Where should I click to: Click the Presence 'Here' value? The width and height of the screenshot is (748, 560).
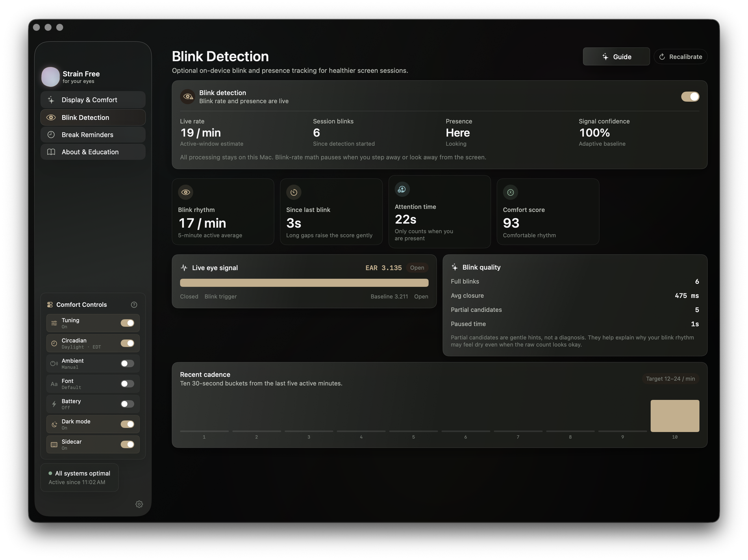[458, 133]
